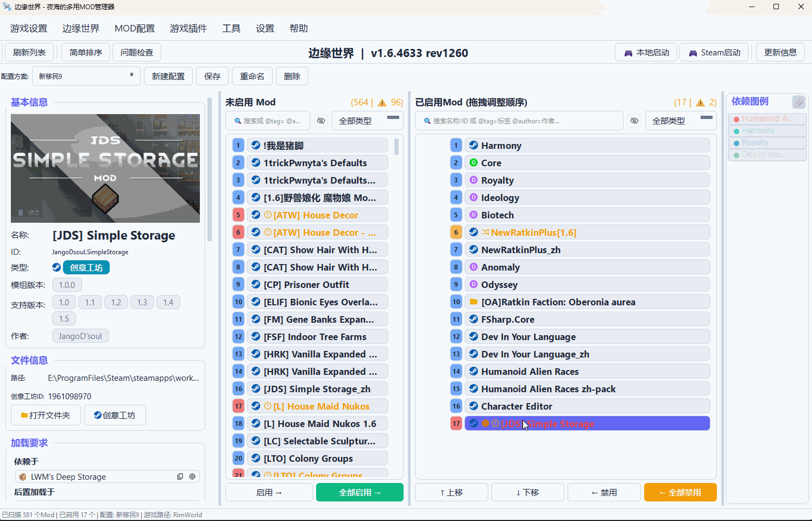This screenshot has height=521, width=812.
Task: Toggle the red Humanoid A... legend entry
Action: point(767,118)
